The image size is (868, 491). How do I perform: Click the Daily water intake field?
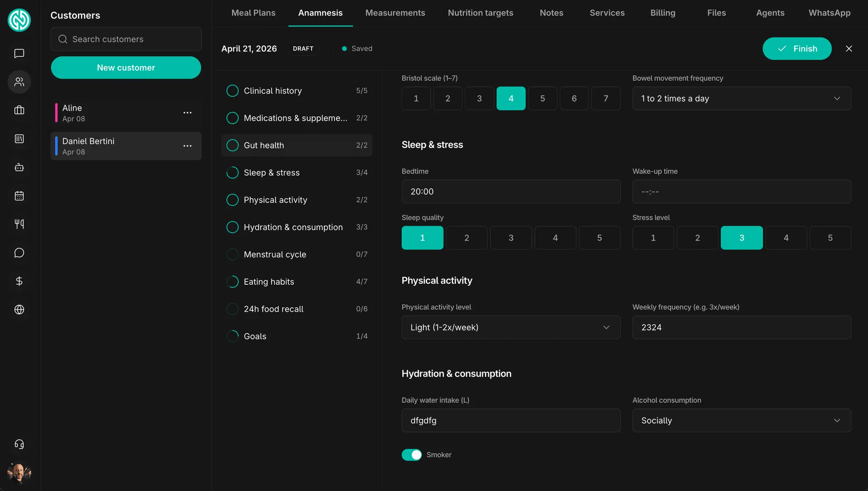click(x=511, y=421)
